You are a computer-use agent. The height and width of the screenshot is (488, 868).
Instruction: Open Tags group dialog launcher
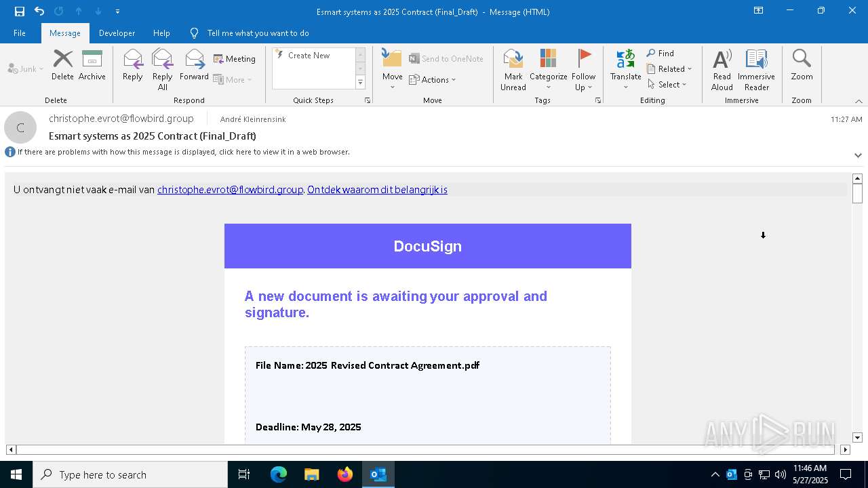[x=598, y=100]
